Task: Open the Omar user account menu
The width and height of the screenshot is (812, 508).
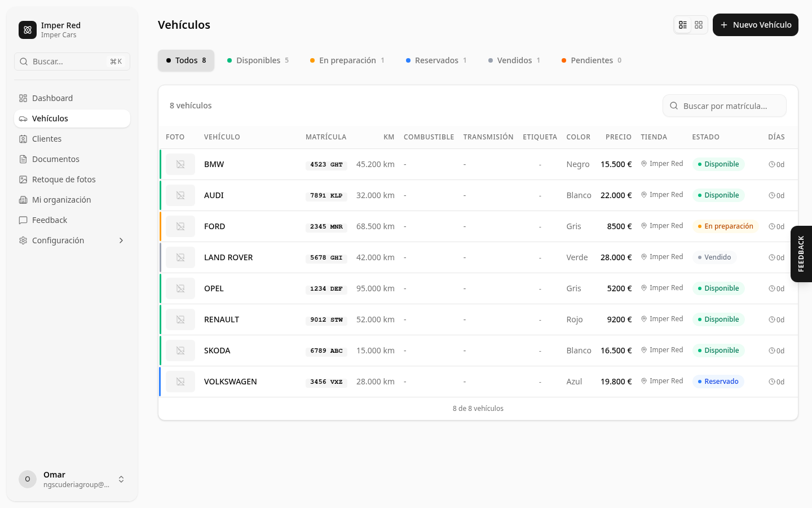Action: click(72, 479)
